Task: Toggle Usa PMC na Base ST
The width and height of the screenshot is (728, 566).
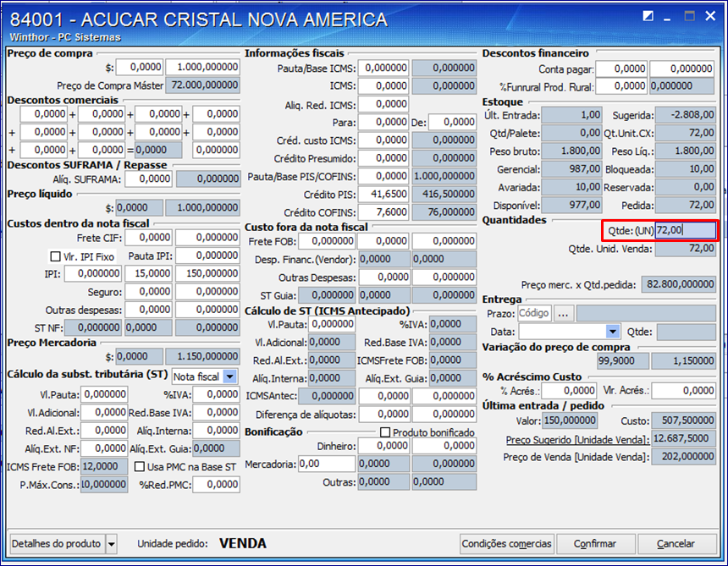Action: [x=140, y=467]
